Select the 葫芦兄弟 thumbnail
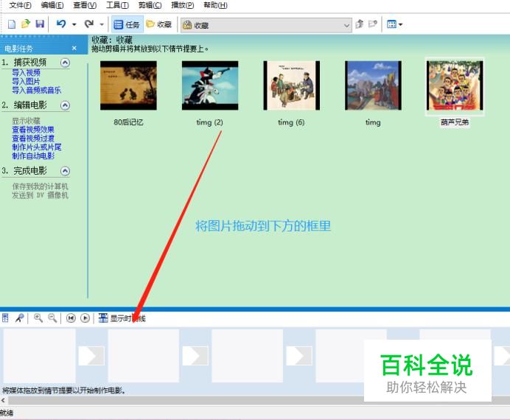 point(455,85)
